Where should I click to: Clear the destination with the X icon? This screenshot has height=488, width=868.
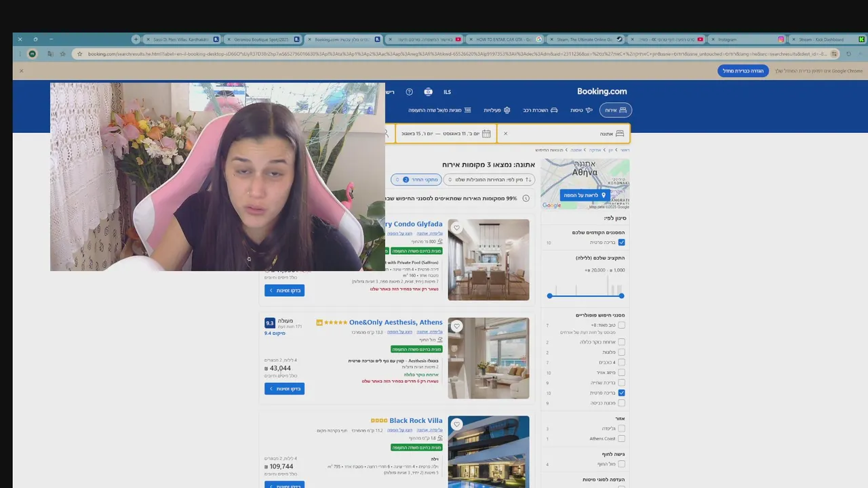pos(505,134)
